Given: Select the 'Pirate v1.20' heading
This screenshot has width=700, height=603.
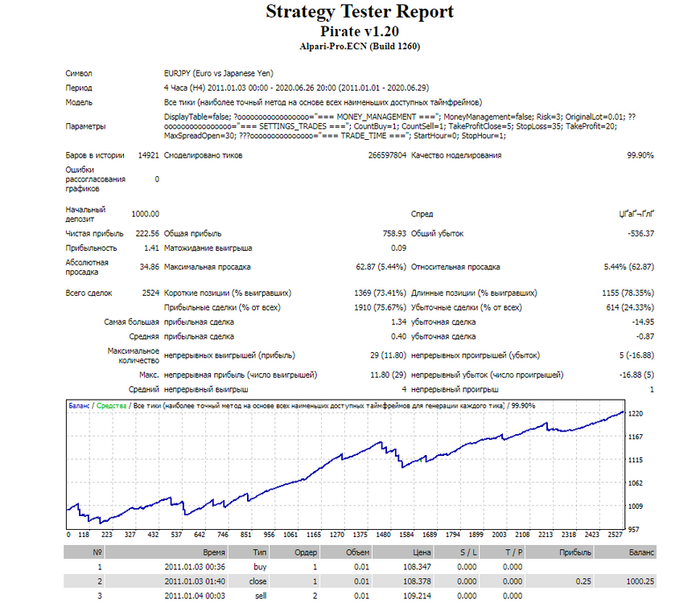Looking at the screenshot, I should [x=360, y=31].
